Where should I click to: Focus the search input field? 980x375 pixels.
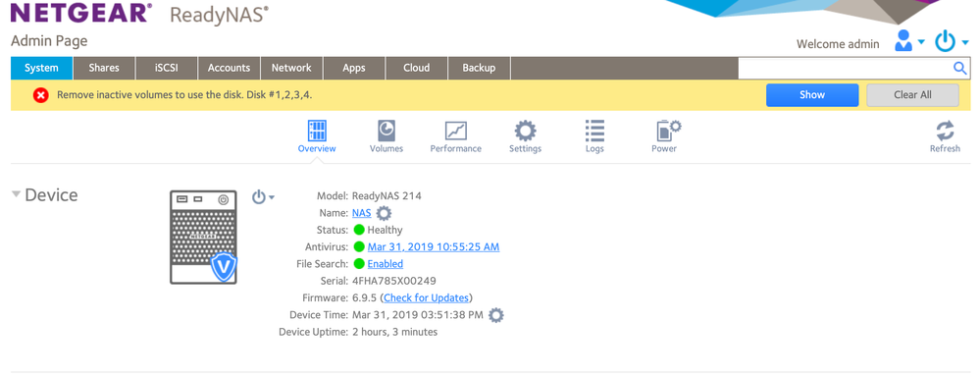click(x=845, y=68)
